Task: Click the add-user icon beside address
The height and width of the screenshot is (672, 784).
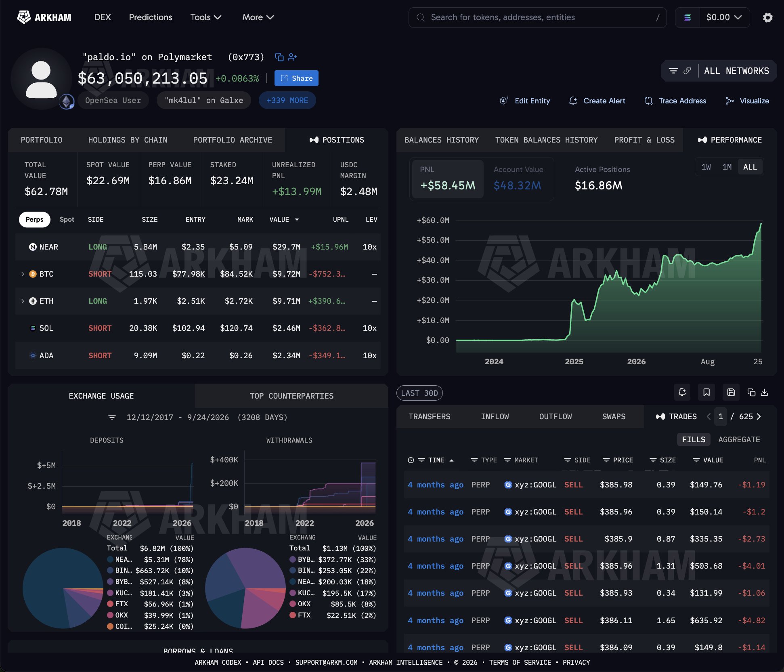Action: pyautogui.click(x=292, y=57)
